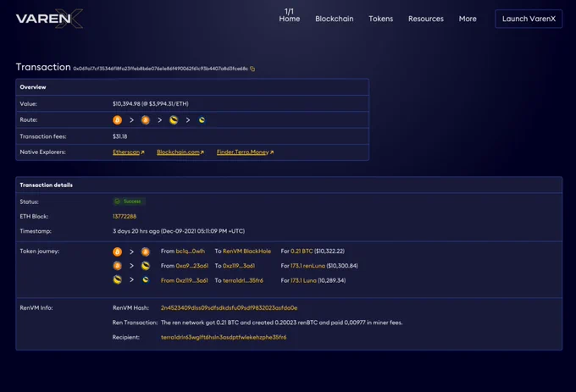This screenshot has width=576, height=392.
Task: Click renBTC icon in the RenVM BlackHole row
Action: coord(146,251)
